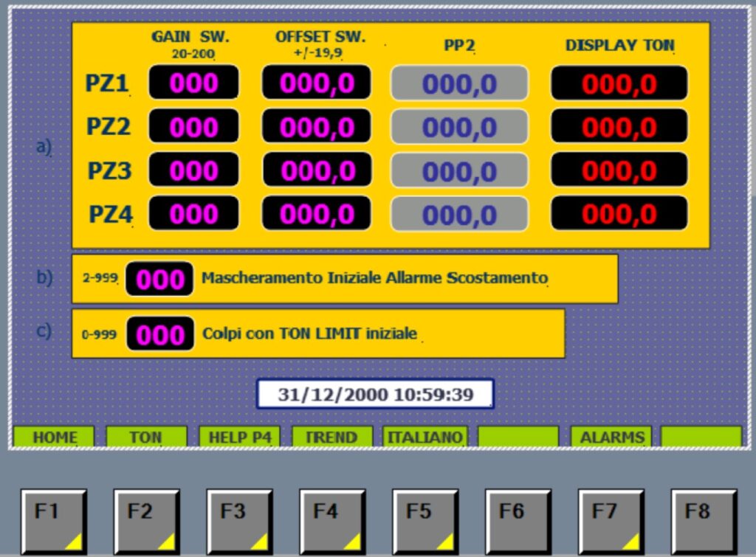
Task: Click the F8 function key
Action: pyautogui.click(x=704, y=522)
